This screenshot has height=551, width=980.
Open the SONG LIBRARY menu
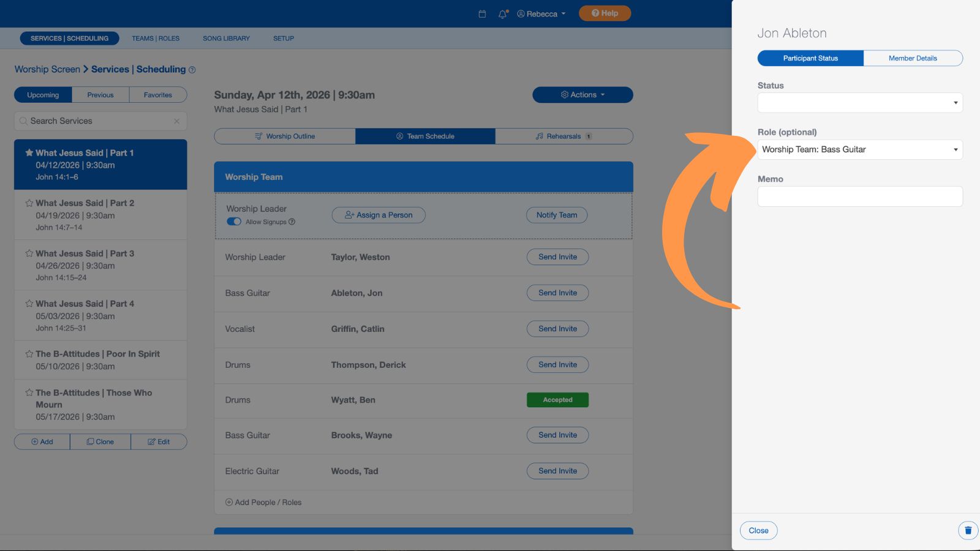tap(226, 38)
